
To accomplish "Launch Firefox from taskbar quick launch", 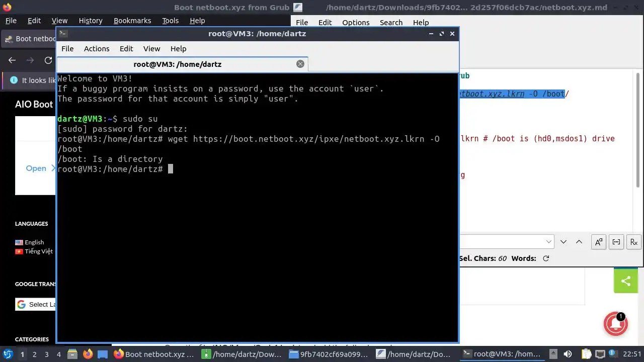I will coord(88,354).
